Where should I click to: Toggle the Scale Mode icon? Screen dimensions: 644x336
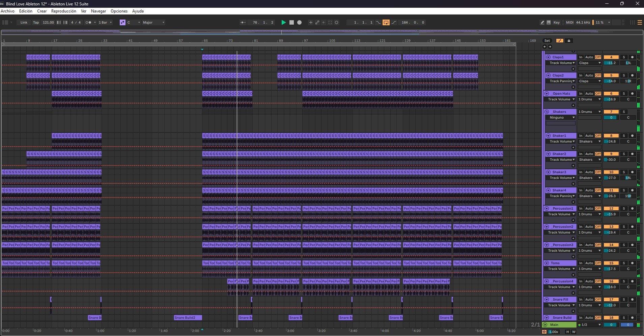[122, 23]
